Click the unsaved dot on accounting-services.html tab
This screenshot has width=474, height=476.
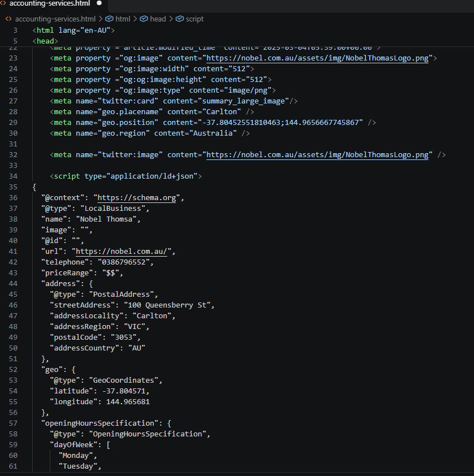click(x=99, y=3)
